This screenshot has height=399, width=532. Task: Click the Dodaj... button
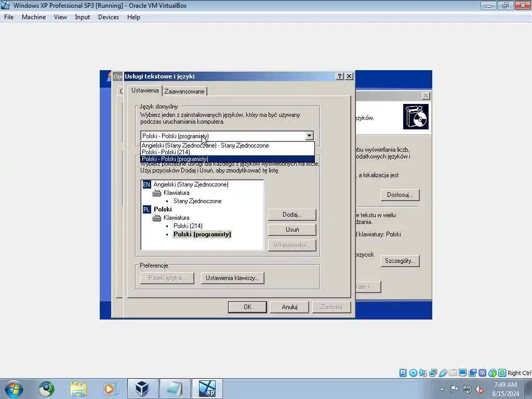click(292, 215)
